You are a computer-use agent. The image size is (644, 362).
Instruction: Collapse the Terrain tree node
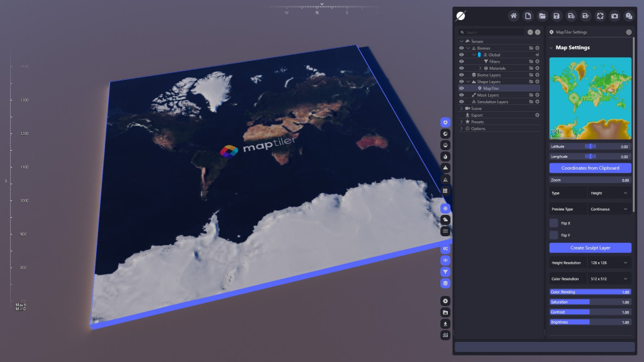click(461, 41)
